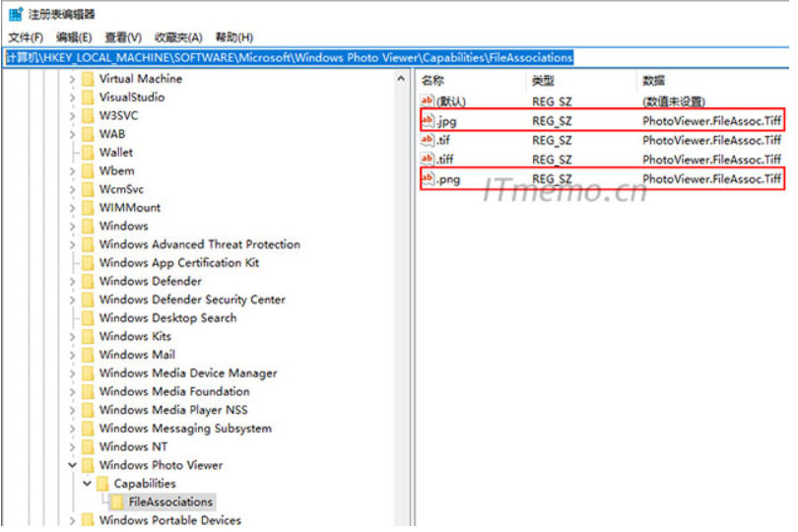Expand the Wbem key
Image resolution: width=798 pixels, height=532 pixels.
[72, 171]
